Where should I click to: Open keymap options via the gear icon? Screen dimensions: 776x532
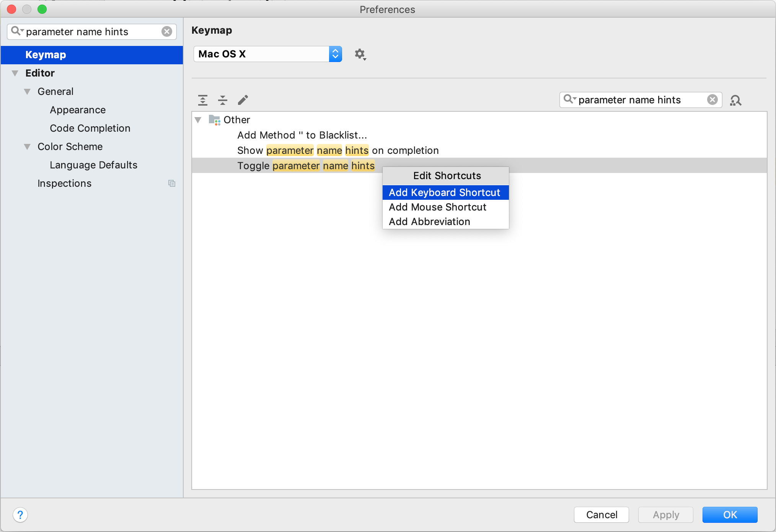coord(360,54)
